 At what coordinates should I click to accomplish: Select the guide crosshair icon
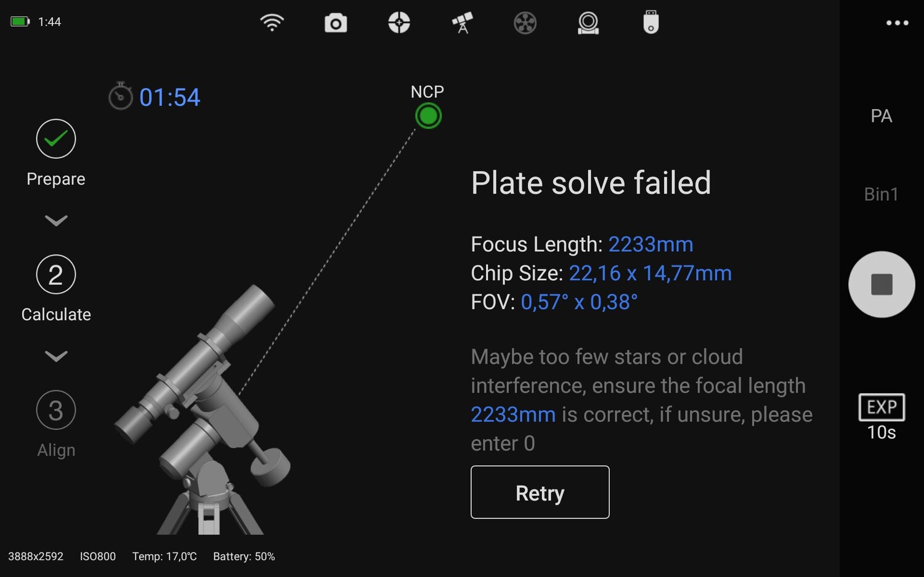[399, 22]
